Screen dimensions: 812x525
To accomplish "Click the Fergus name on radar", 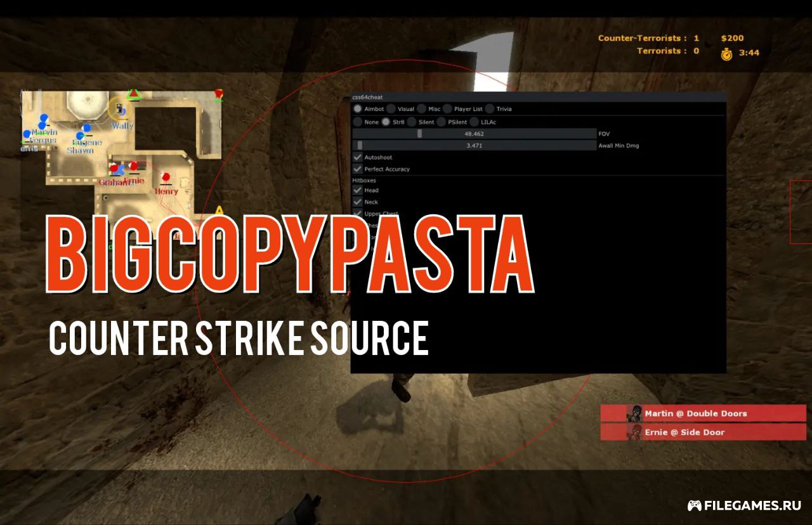I will tap(43, 140).
